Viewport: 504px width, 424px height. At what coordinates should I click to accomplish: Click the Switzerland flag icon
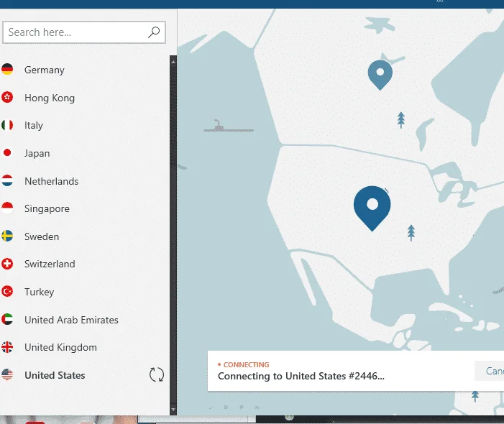(7, 264)
